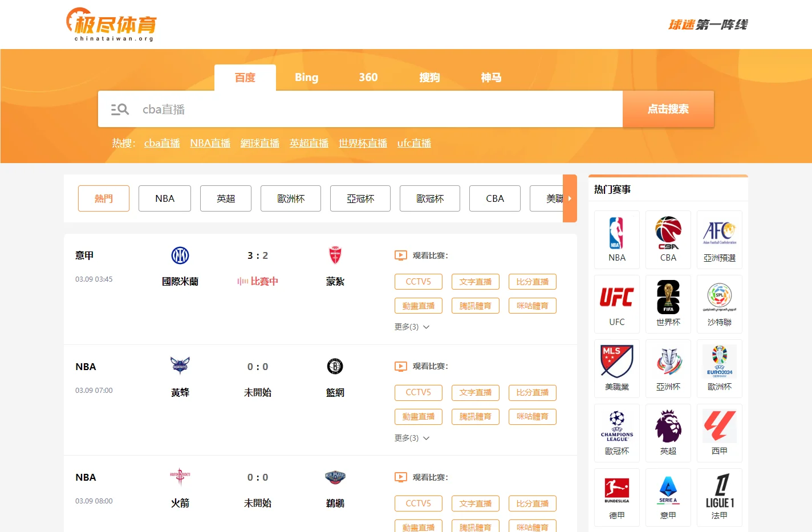Viewport: 812px width, 532px height.
Task: Click the 比賽中 live status text
Action: (265, 281)
